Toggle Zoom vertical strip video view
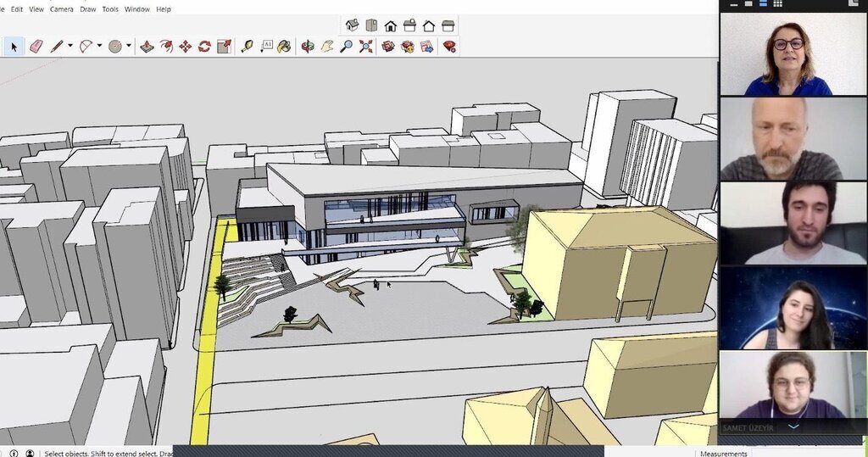This screenshot has width=868, height=457. point(761,3)
